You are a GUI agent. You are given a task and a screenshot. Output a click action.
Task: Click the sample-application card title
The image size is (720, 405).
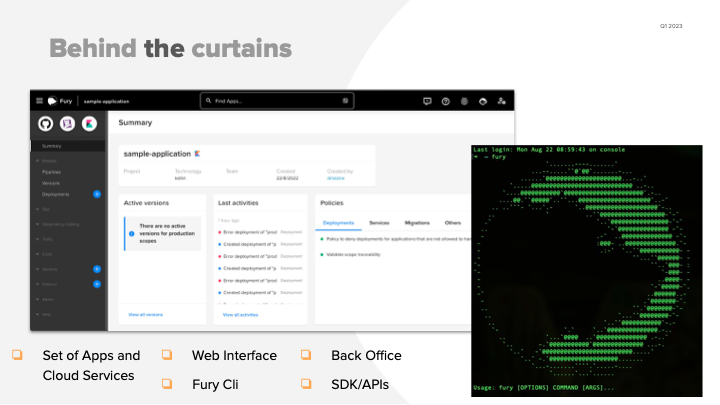coord(157,154)
